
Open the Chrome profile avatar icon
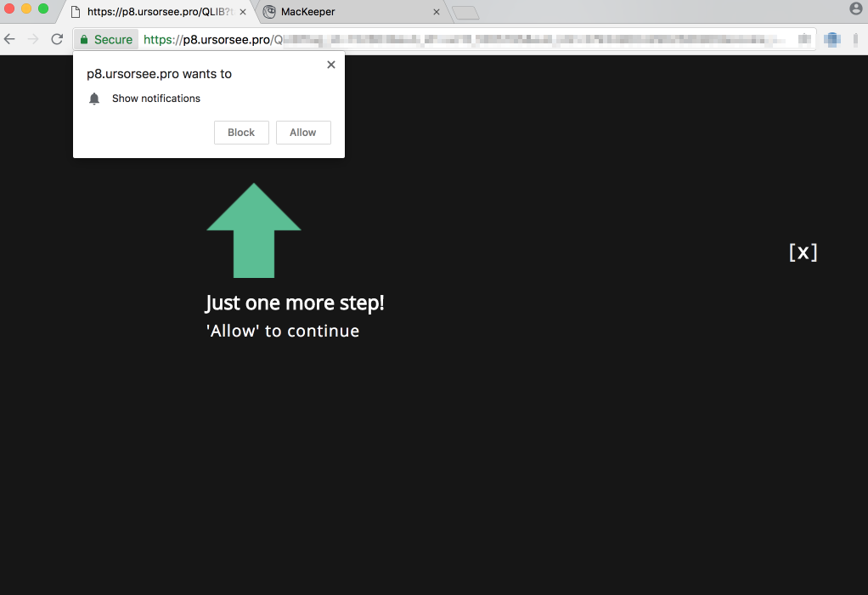[x=855, y=8]
